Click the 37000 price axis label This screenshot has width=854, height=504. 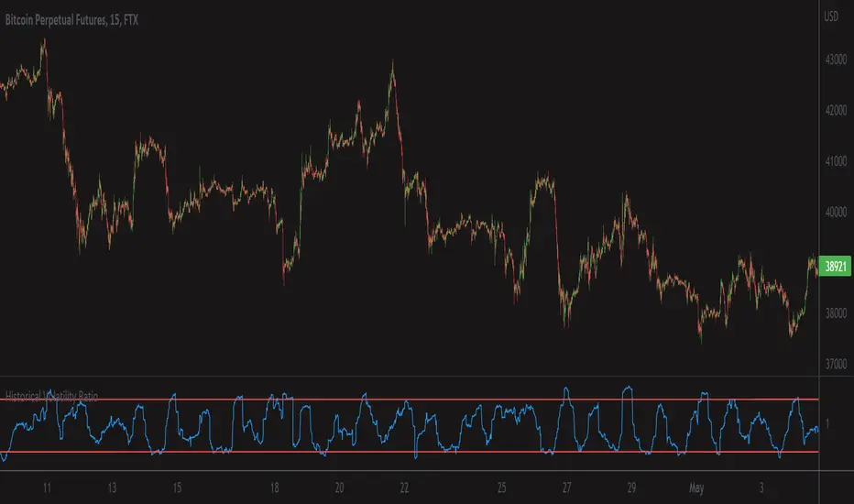pyautogui.click(x=836, y=364)
